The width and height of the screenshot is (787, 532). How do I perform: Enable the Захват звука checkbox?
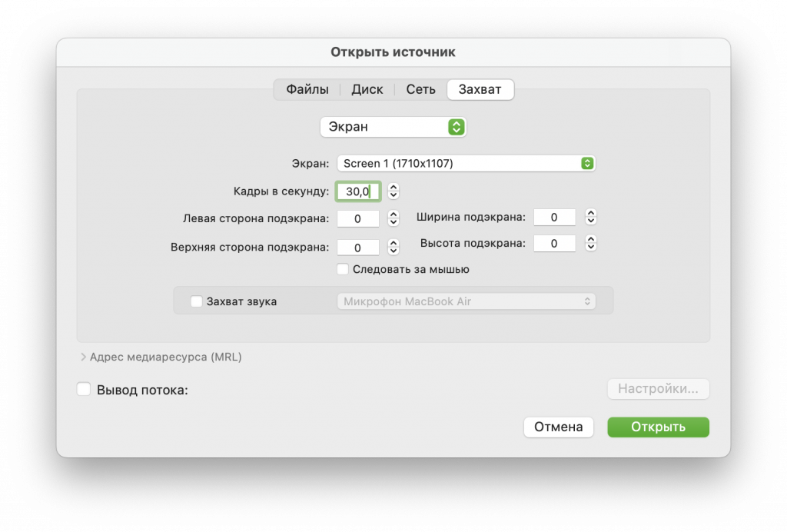click(197, 301)
